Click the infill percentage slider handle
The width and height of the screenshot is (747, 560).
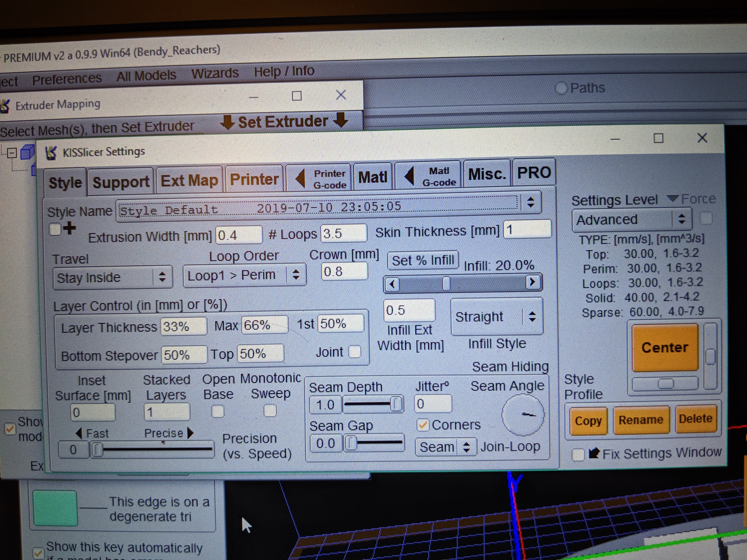click(x=446, y=283)
